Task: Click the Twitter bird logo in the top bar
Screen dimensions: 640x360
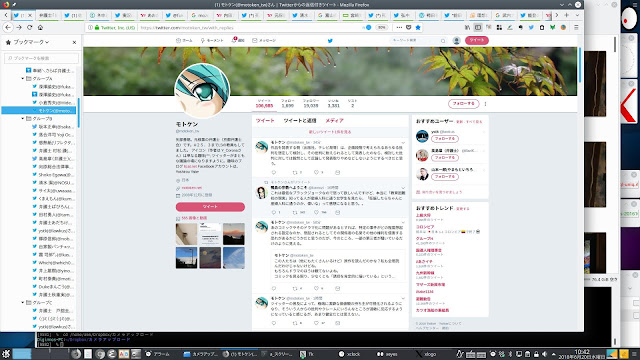Action: point(330,41)
